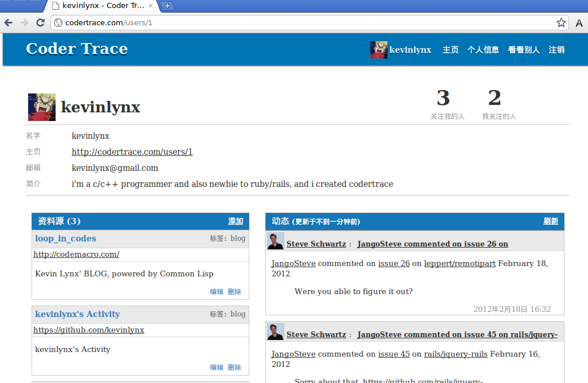Viewport: 588px width, 383px height.
Task: Open 个人信息 in the navigation bar
Action: click(x=483, y=50)
